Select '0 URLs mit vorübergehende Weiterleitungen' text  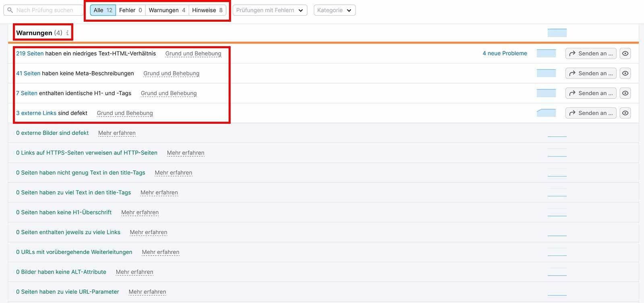74,252
